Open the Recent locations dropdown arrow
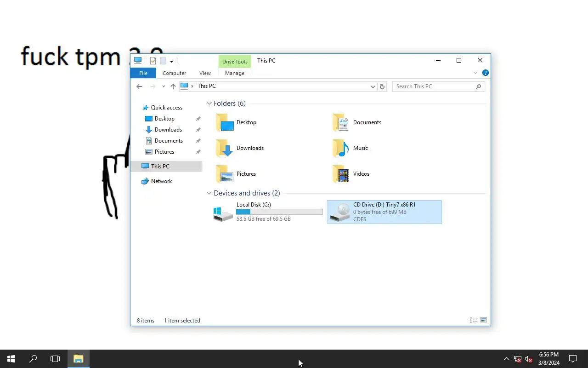The image size is (588, 368). tap(164, 86)
